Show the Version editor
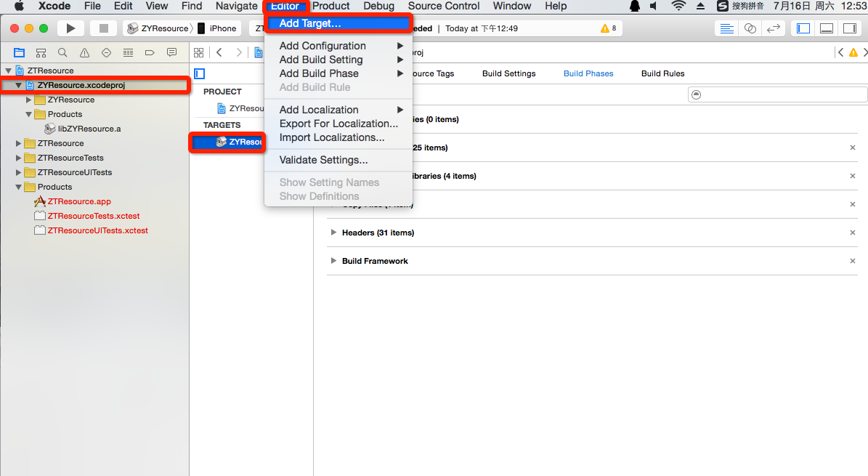Viewport: 868px width, 476px height. tap(774, 28)
